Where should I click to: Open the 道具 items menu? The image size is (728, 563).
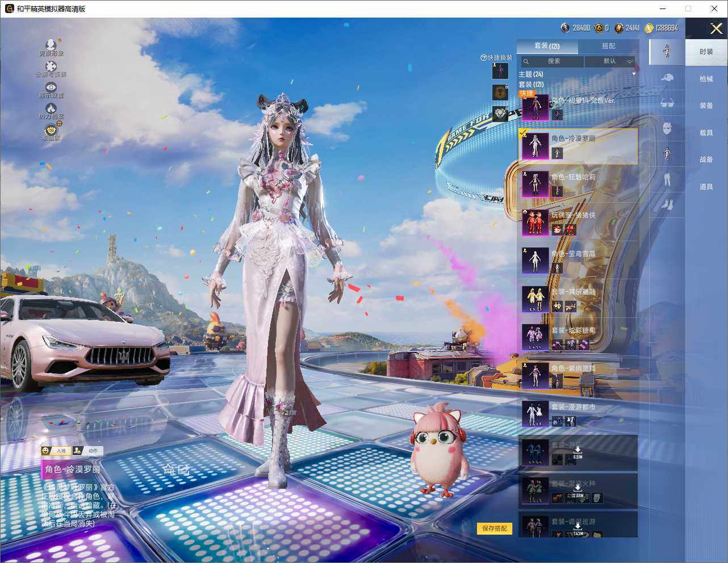click(x=706, y=187)
